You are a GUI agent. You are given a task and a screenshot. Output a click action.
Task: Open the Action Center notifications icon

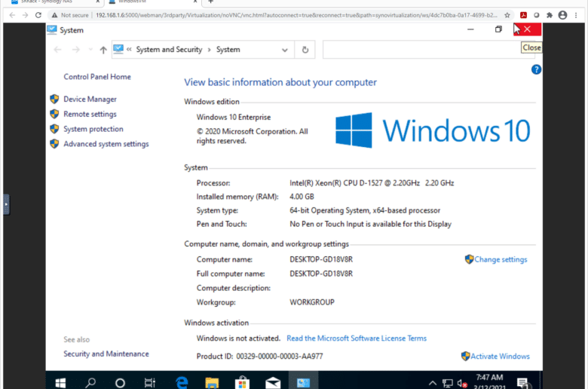(522, 383)
